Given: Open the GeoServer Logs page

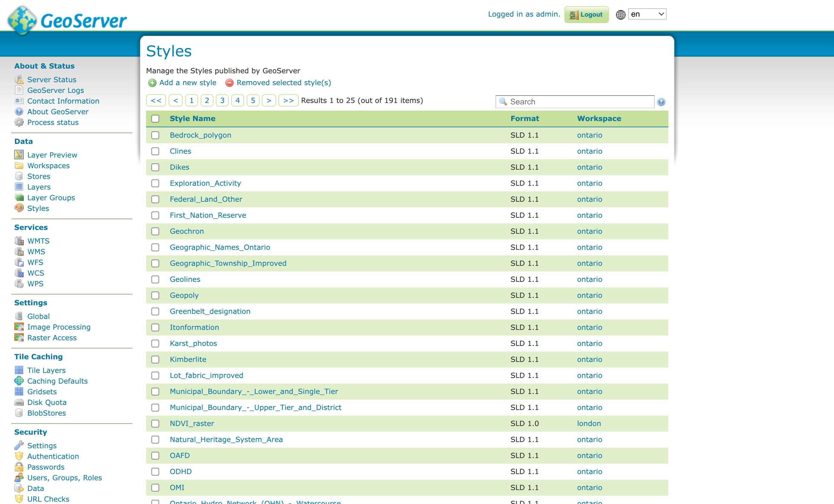Looking at the screenshot, I should (x=56, y=90).
